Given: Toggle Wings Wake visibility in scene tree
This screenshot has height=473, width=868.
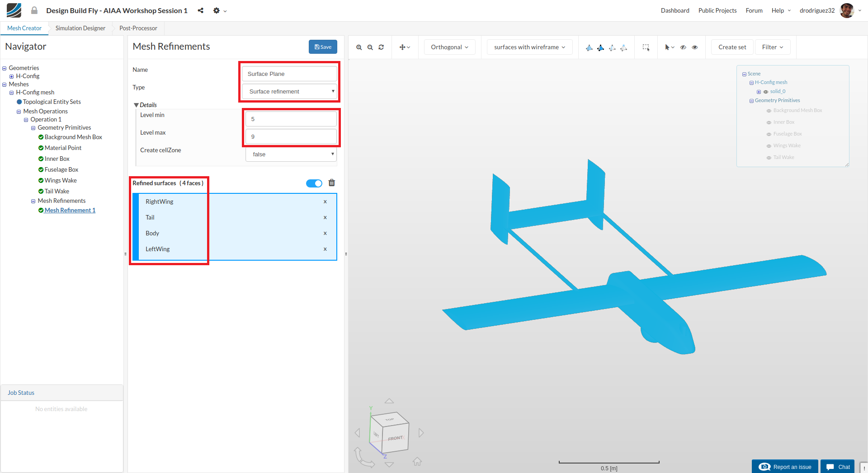Looking at the screenshot, I should pos(769,146).
